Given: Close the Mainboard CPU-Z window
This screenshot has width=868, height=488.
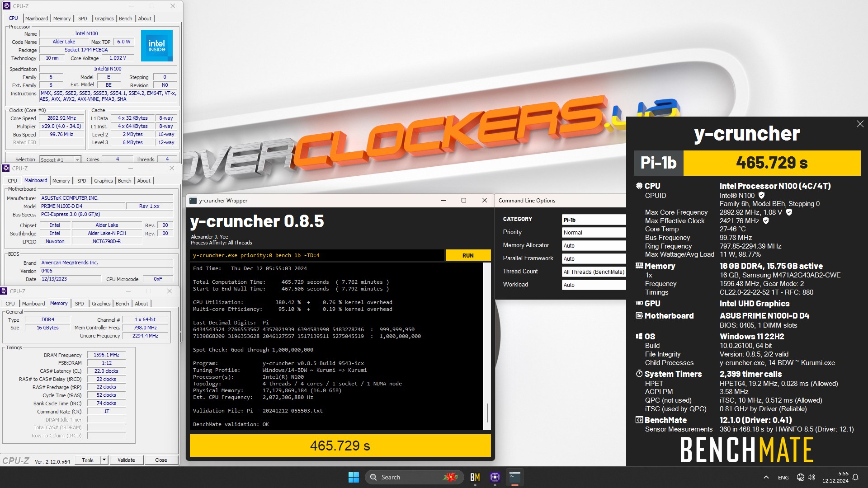Looking at the screenshot, I should tap(171, 168).
